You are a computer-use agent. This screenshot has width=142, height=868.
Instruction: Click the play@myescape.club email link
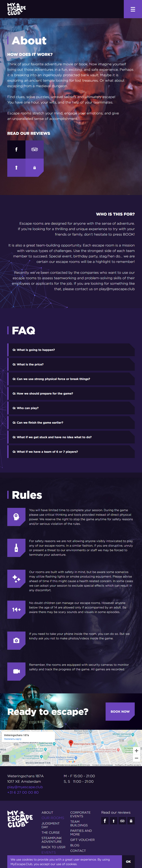(25, 787)
